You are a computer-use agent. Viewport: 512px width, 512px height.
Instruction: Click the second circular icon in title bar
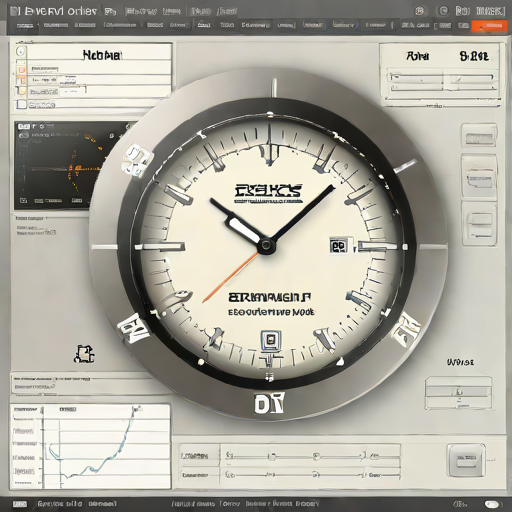(x=442, y=11)
